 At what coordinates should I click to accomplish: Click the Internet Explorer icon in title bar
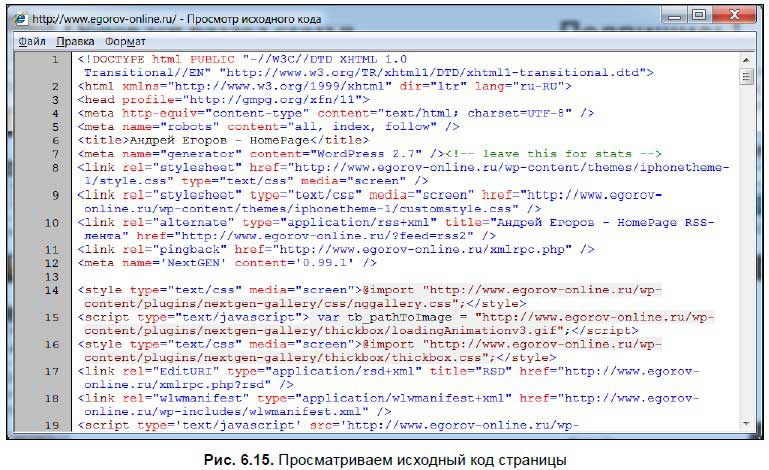(x=21, y=19)
